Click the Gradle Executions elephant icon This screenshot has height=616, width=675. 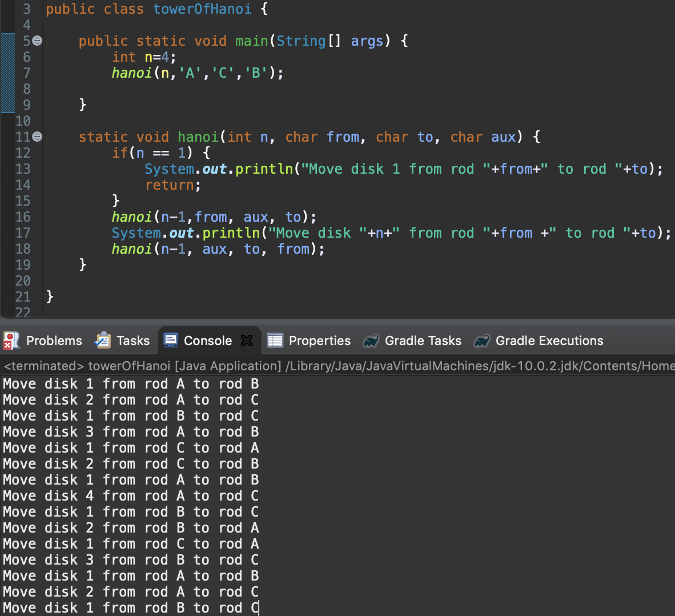coord(483,340)
